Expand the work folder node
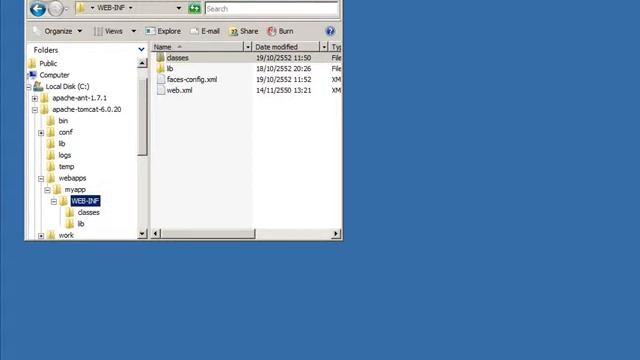 click(x=41, y=236)
